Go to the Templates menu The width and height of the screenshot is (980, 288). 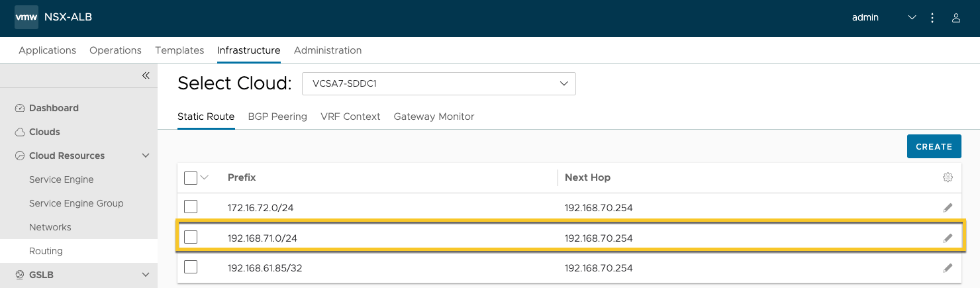point(179,50)
